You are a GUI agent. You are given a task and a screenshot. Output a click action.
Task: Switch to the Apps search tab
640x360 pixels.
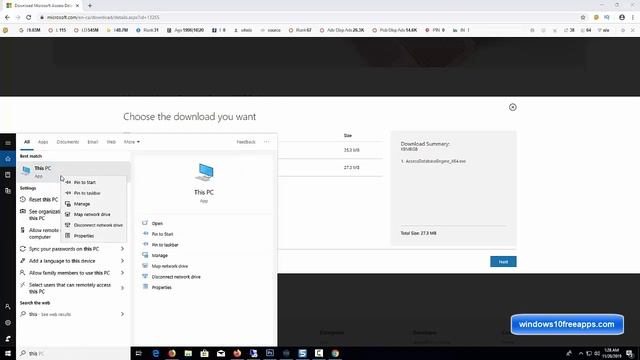43,142
